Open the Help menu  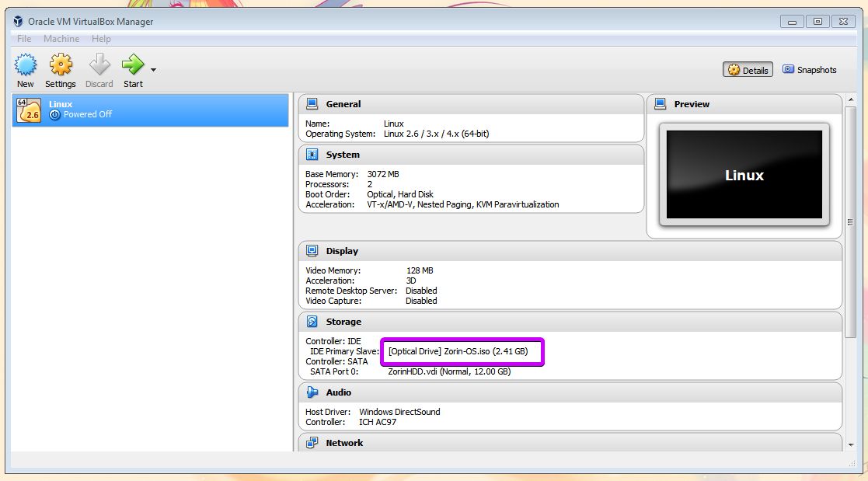pos(101,39)
